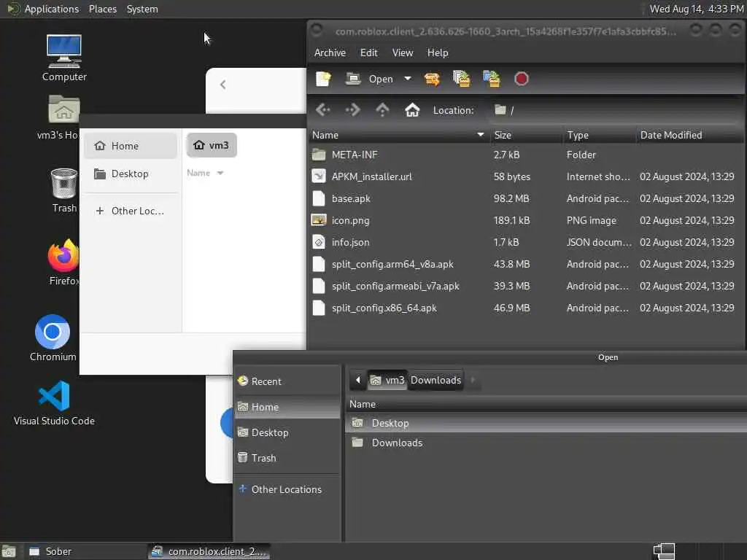Open the Help menu

[x=438, y=52]
